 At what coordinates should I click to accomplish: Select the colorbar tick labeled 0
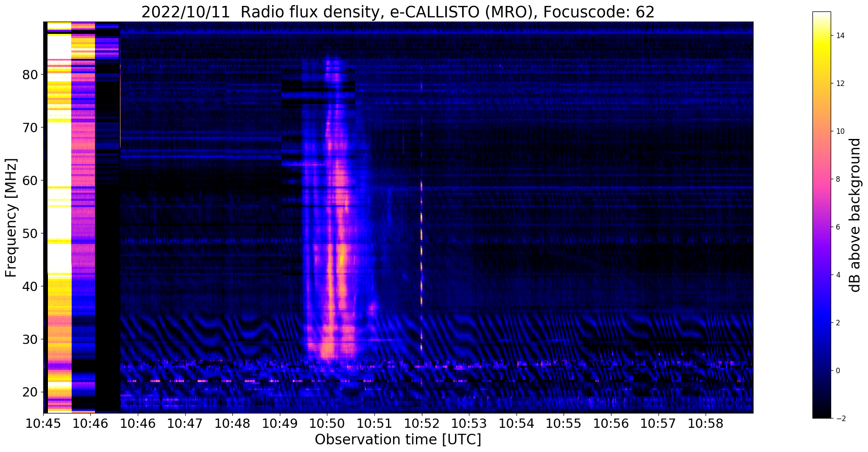[837, 371]
